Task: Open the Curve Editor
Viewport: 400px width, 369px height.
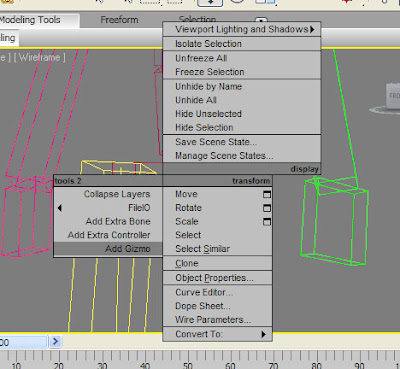Action: coord(217,292)
